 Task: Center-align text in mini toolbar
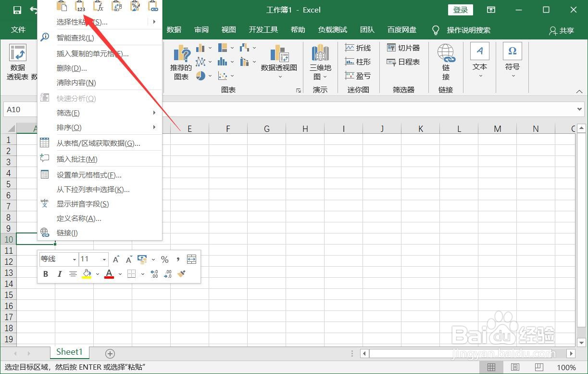pyautogui.click(x=73, y=274)
